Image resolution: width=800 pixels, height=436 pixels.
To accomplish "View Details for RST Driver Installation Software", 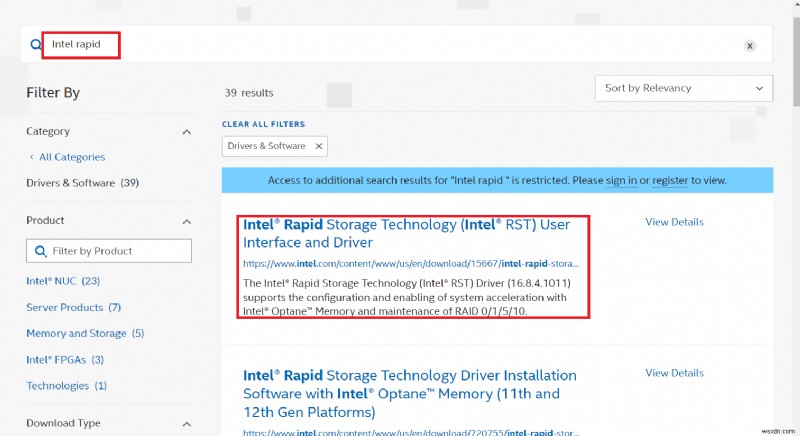I will [x=674, y=373].
